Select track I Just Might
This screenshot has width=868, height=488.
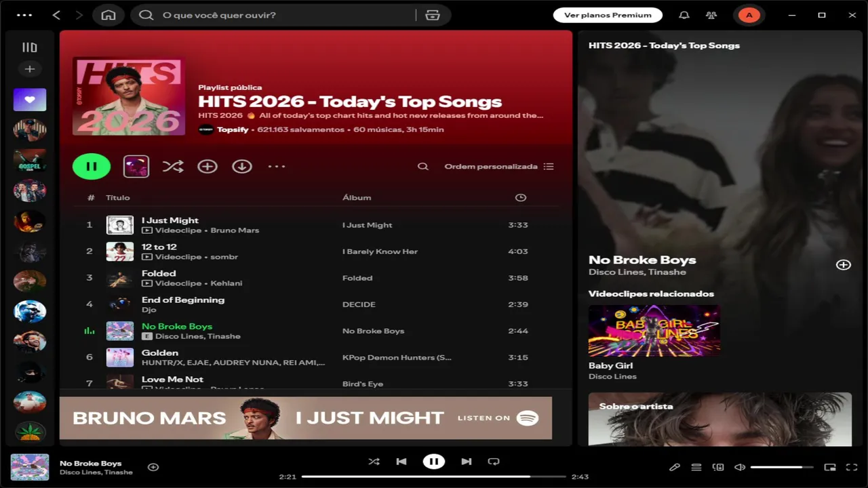170,220
